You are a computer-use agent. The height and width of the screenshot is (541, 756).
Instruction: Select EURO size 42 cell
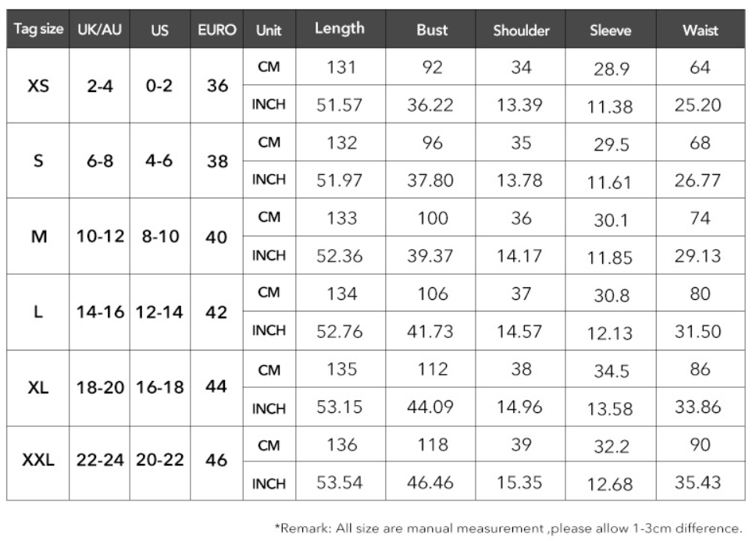tap(216, 312)
